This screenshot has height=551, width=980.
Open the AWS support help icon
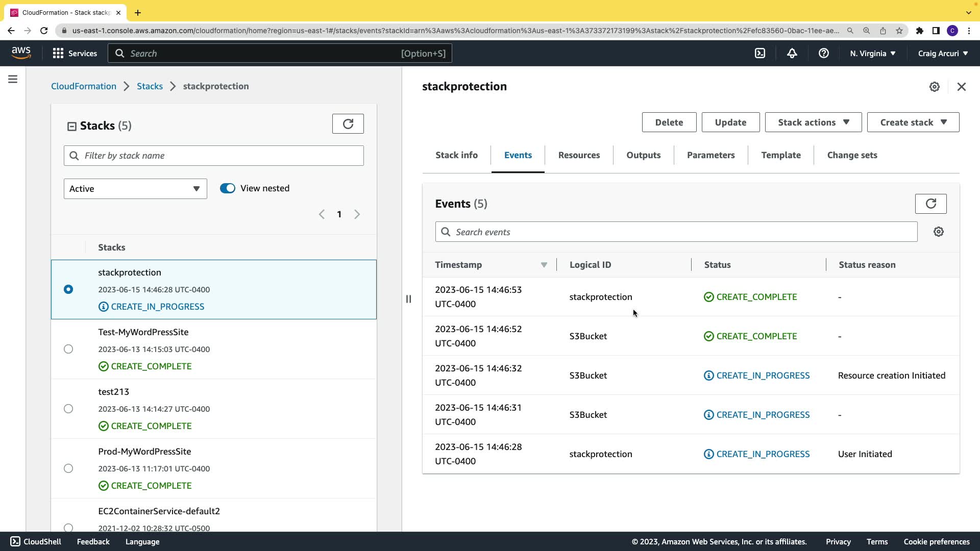pyautogui.click(x=823, y=53)
